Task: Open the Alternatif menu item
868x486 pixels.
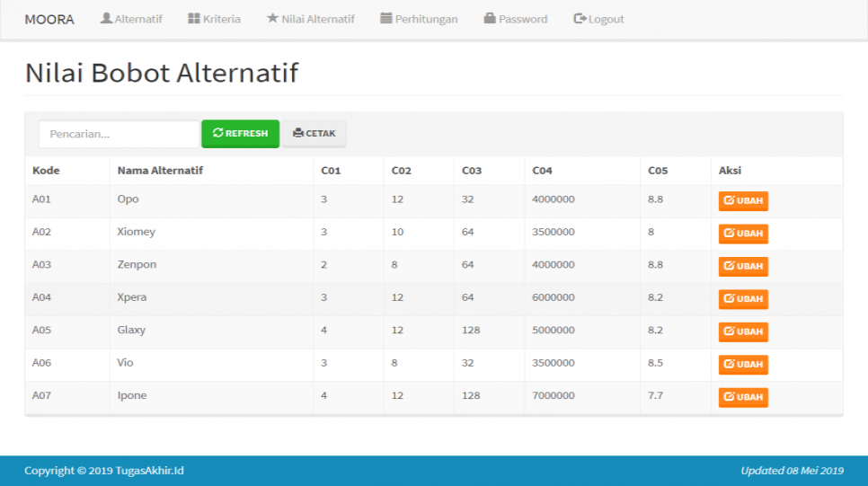Action: tap(131, 19)
